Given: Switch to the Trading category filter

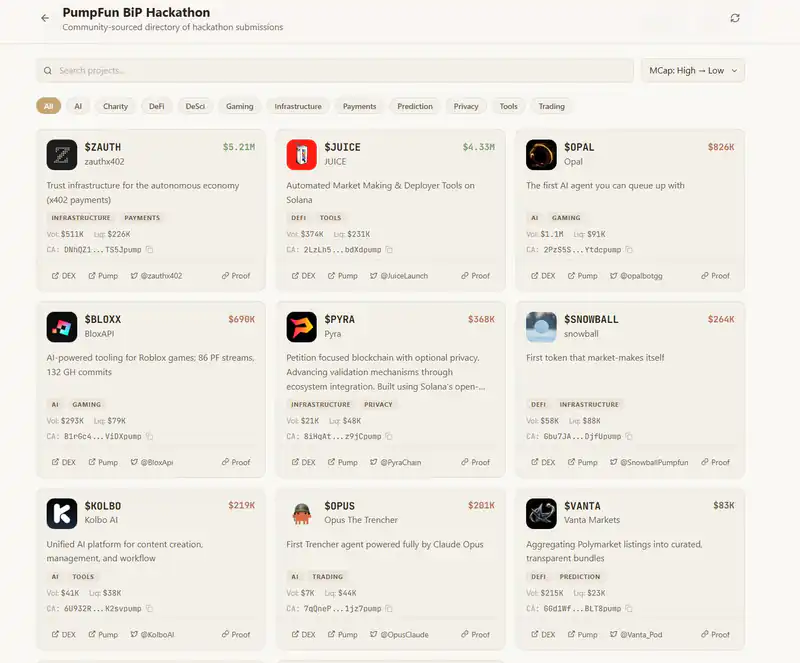Looking at the screenshot, I should pyautogui.click(x=551, y=106).
